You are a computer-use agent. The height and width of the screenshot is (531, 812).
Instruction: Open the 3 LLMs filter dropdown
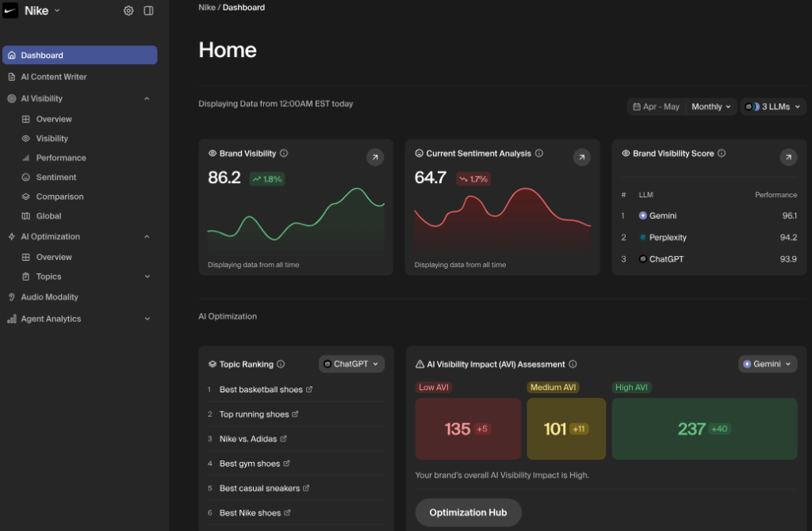[x=773, y=107]
